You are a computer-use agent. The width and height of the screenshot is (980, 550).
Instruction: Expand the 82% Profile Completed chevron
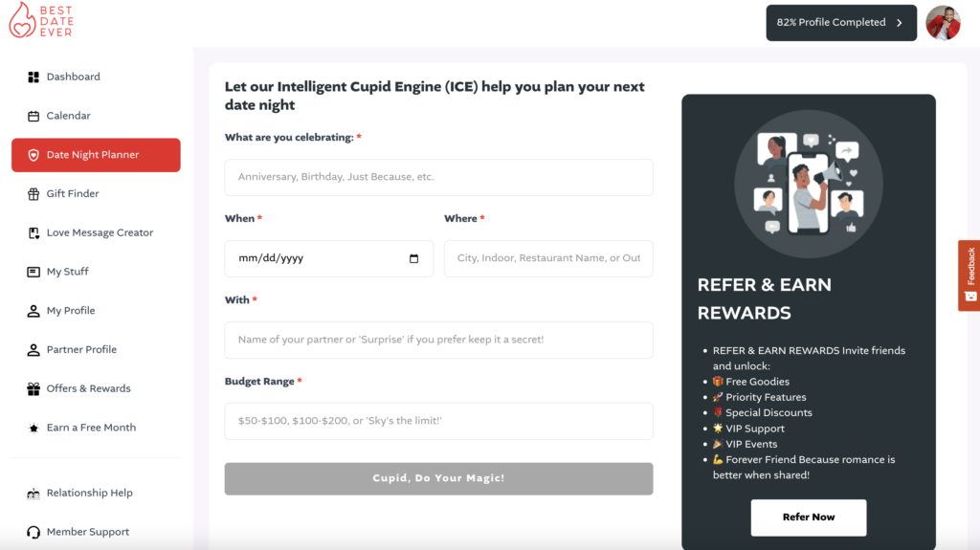[x=900, y=23]
